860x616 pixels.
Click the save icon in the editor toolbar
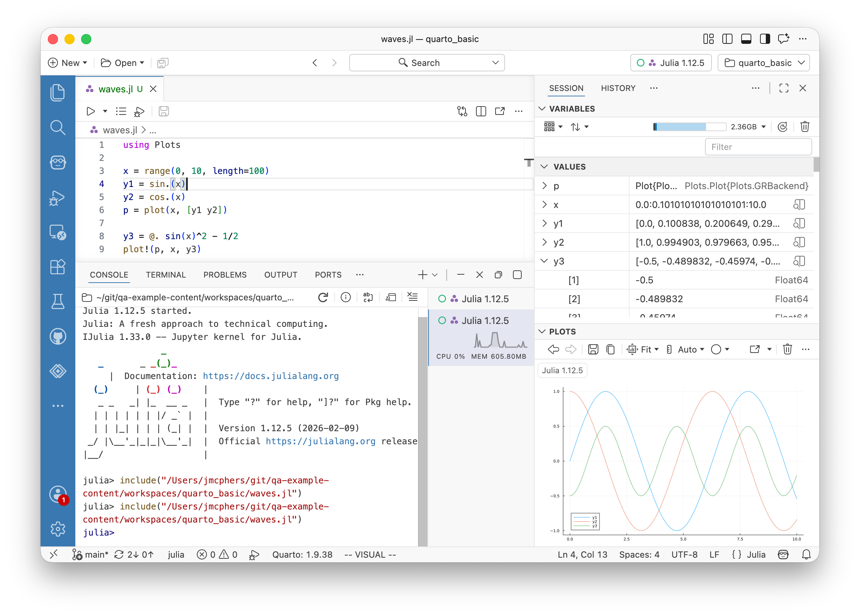[x=163, y=112]
